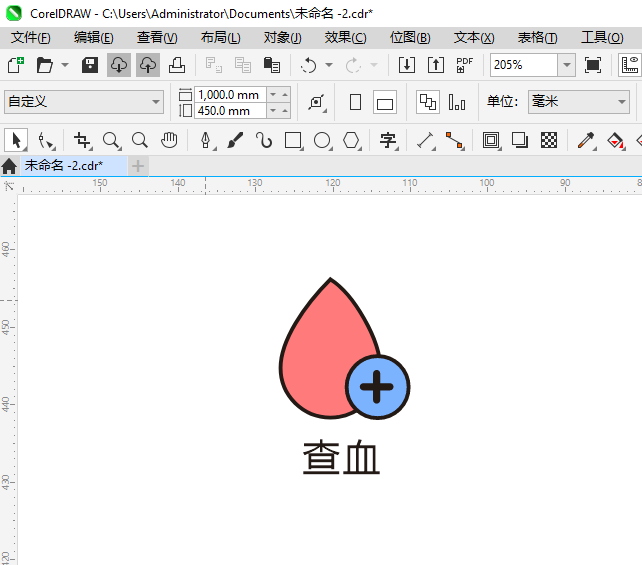Click page width field 1,000.0 mm
The image size is (642, 565).
click(230, 95)
